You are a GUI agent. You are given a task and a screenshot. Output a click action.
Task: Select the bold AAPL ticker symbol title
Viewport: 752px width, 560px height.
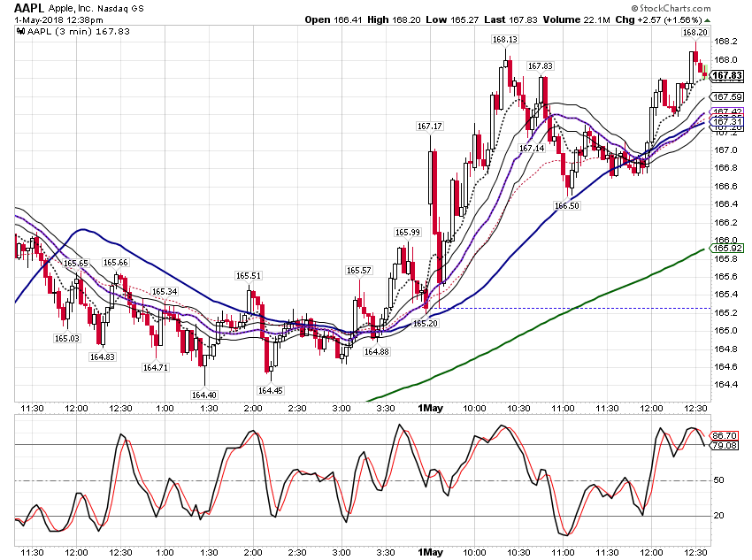tap(29, 8)
